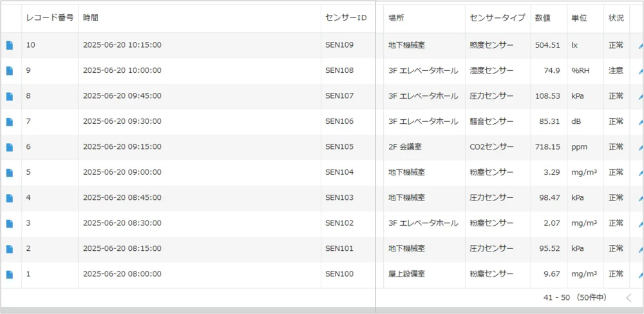This screenshot has height=314, width=644.
Task: Click the document icon in the SEN101 row
Action: [10, 249]
